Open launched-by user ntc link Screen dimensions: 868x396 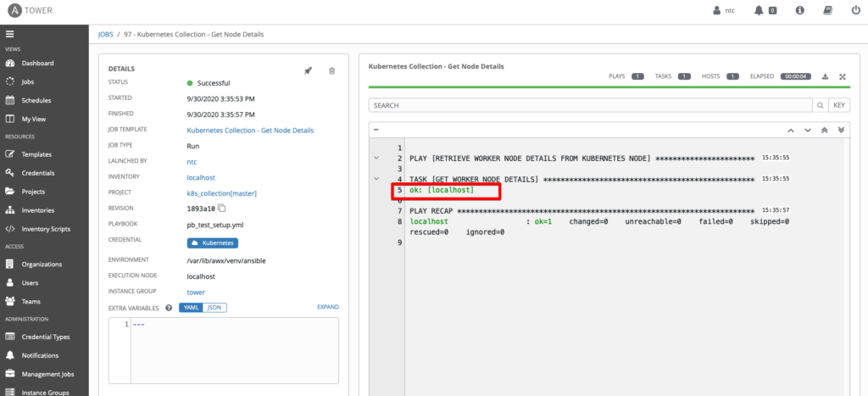click(192, 162)
